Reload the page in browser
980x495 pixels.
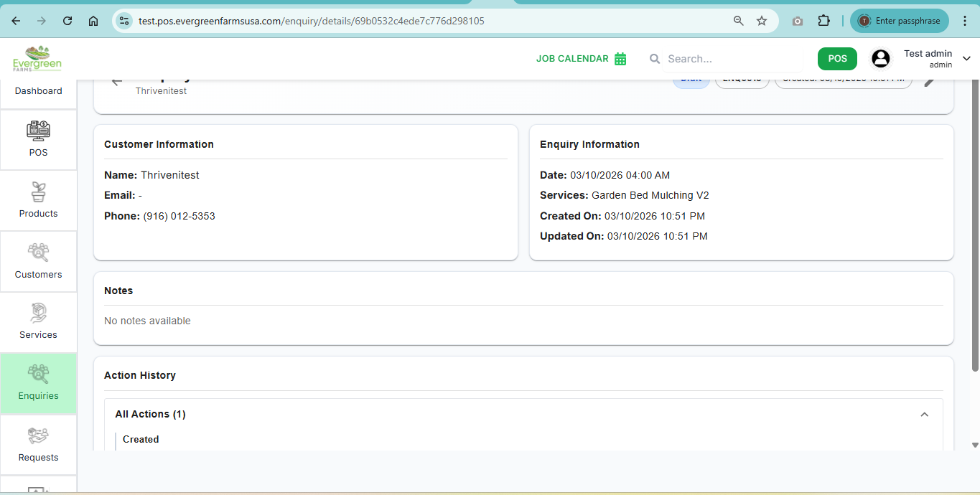[x=67, y=21]
